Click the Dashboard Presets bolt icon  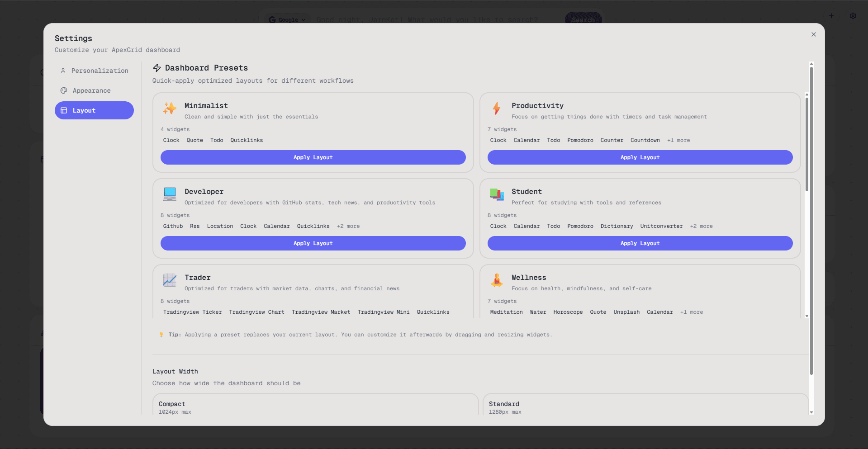tap(157, 68)
